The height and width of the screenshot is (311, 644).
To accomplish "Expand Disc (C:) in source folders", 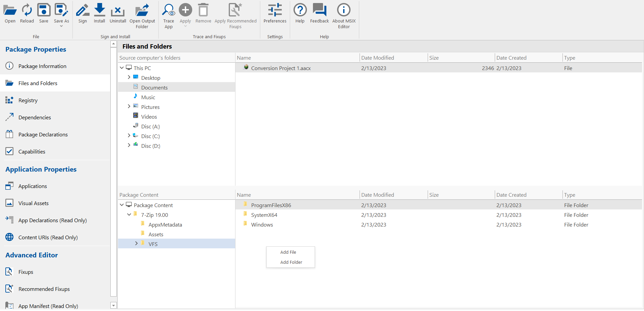I will tap(129, 136).
